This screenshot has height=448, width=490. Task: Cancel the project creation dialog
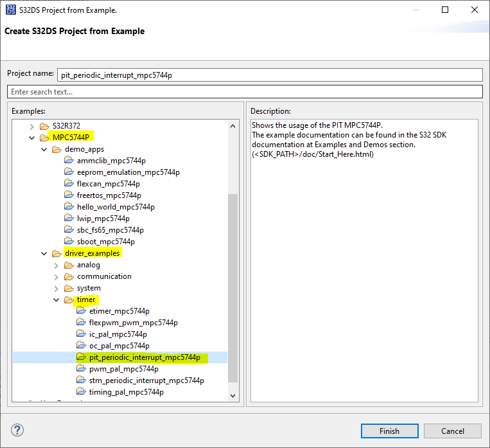(x=453, y=431)
